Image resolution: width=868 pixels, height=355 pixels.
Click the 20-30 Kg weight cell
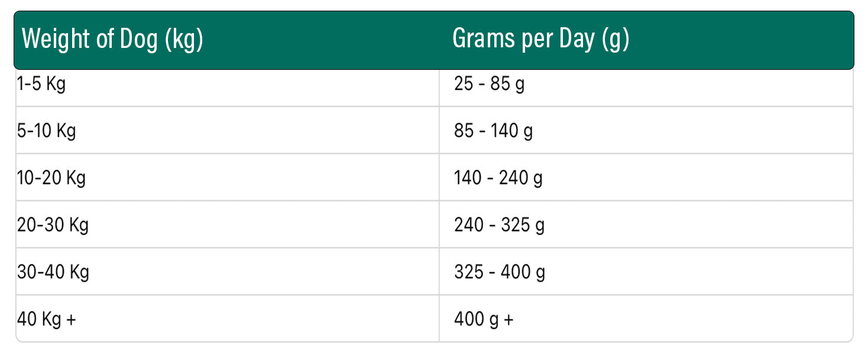pos(227,224)
